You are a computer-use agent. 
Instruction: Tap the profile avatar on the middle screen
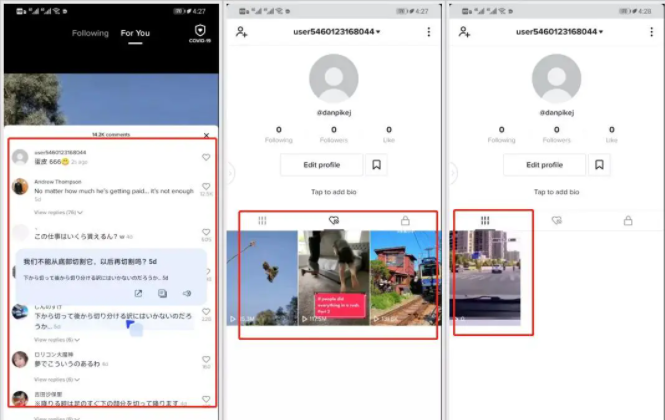pos(334,78)
